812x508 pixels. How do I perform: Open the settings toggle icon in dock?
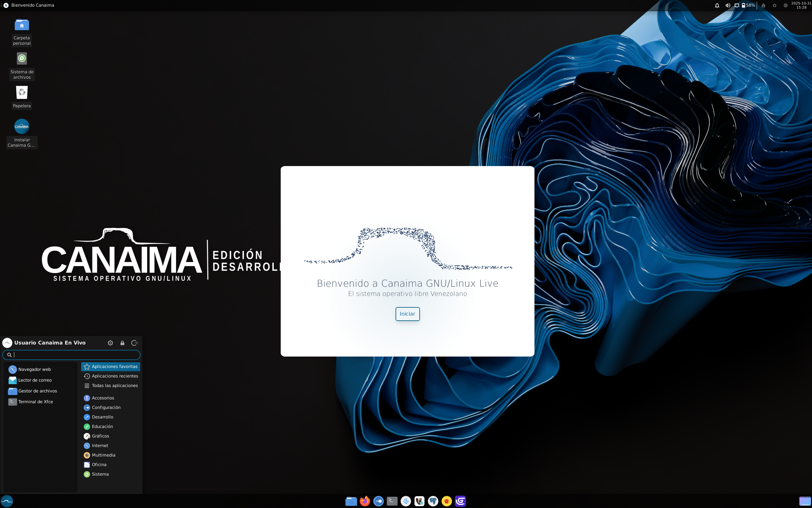(x=378, y=501)
